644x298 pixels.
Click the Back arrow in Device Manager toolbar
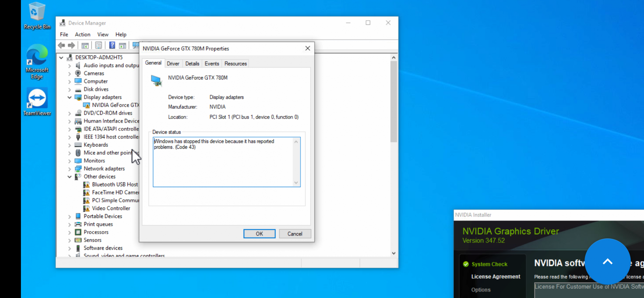[x=62, y=45]
